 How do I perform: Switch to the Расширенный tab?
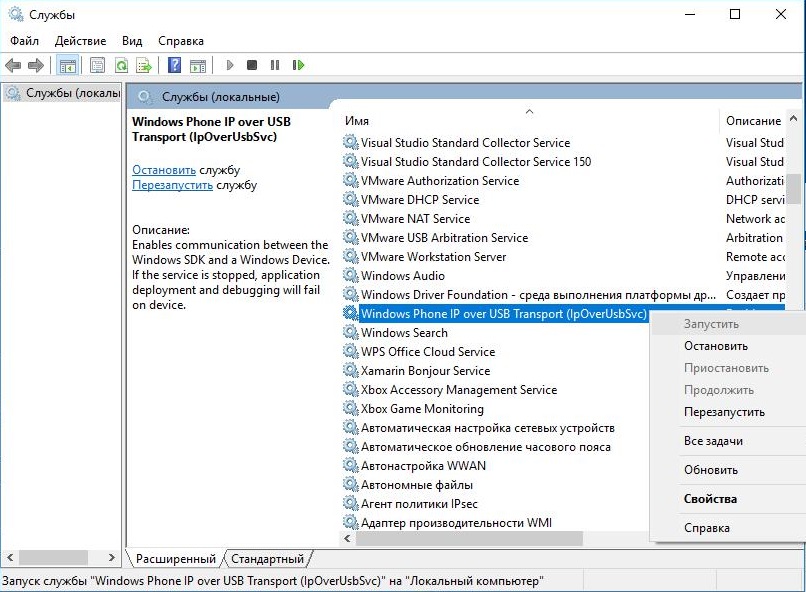176,559
